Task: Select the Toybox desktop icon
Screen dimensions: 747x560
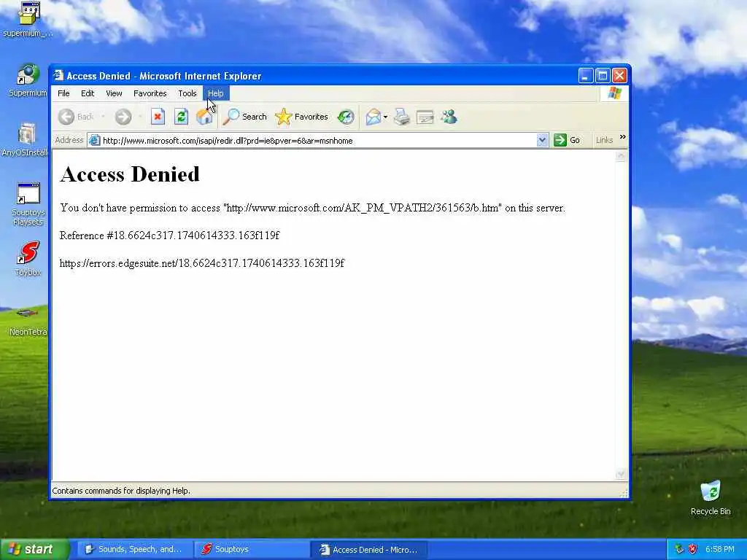Action: (28, 259)
